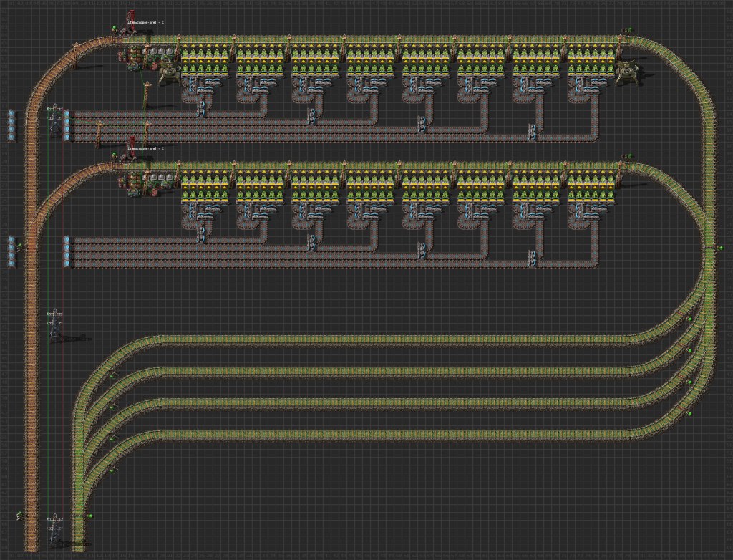Click the signal at the third stacker lane's right end

pyautogui.click(x=689, y=382)
